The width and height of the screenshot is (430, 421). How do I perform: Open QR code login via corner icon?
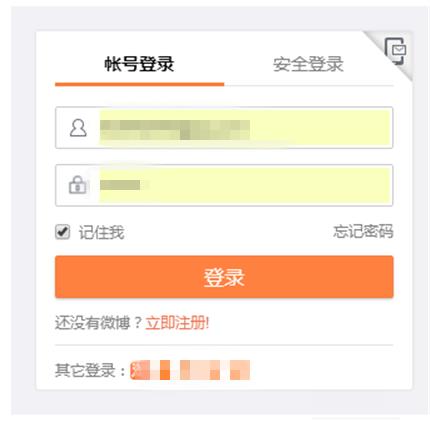point(395,51)
